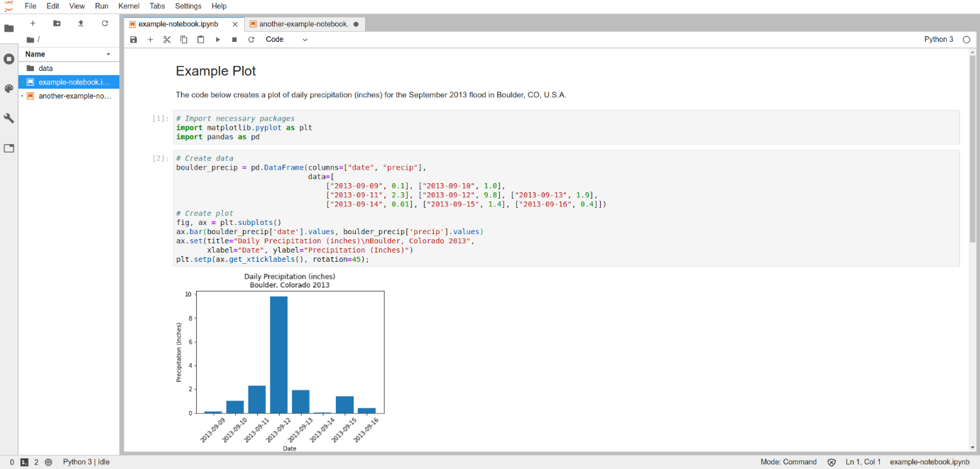The image size is (980, 469).
Task: Cut the selected cell with the scissors icon
Action: coord(167,40)
